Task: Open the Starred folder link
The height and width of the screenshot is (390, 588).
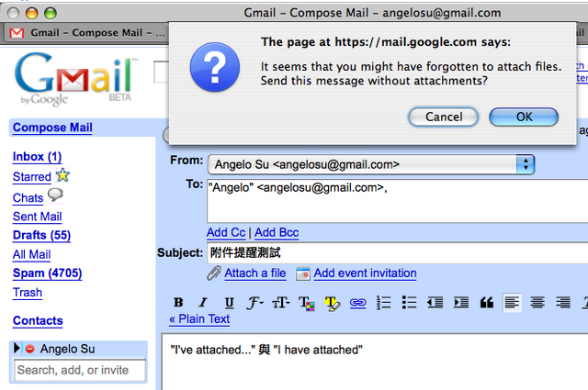Action: pyautogui.click(x=32, y=177)
